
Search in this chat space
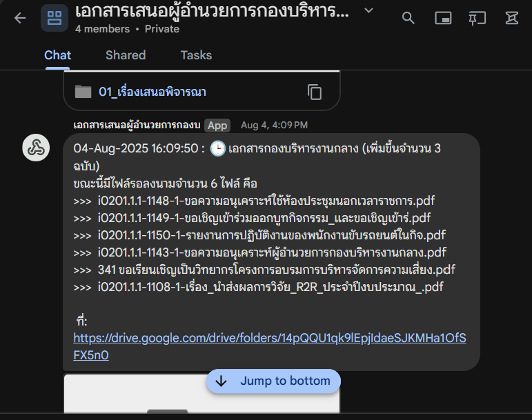tap(408, 18)
